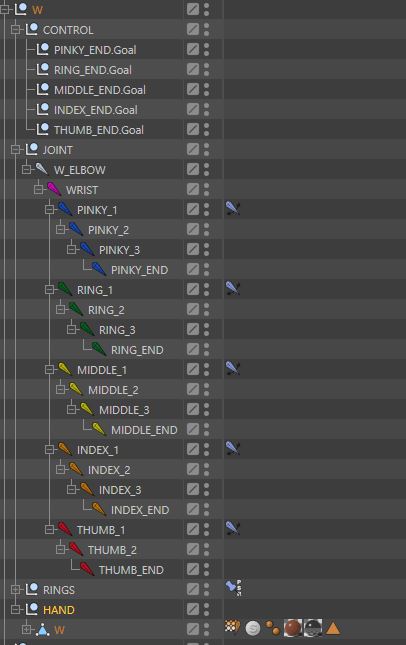Viewport: 406px width, 645px height.
Task: Select the INDEX_3 joint
Action: pyautogui.click(x=120, y=490)
